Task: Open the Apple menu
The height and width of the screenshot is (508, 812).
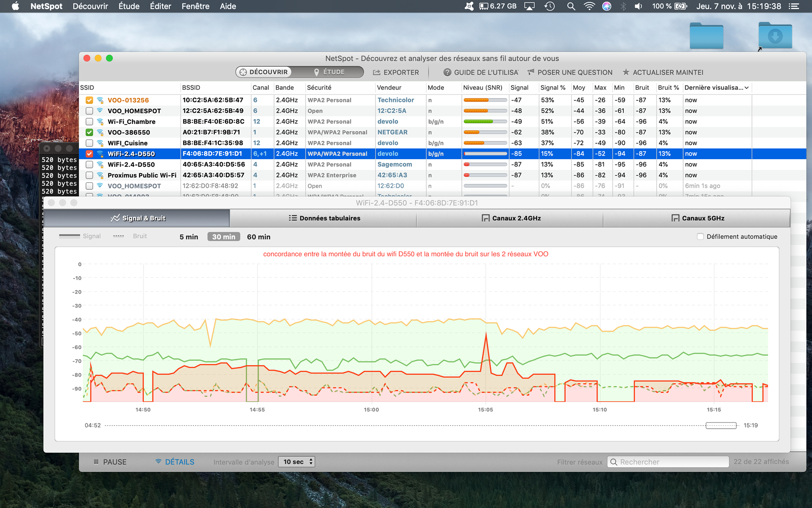Action: [x=15, y=6]
